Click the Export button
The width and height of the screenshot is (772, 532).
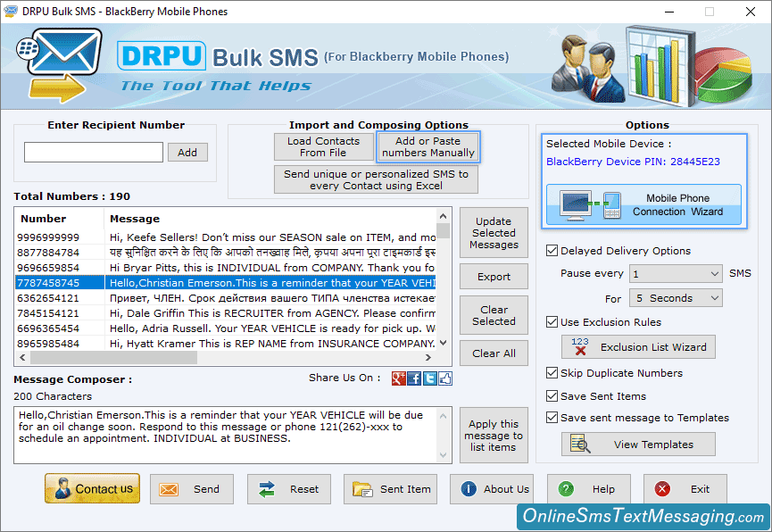[494, 277]
